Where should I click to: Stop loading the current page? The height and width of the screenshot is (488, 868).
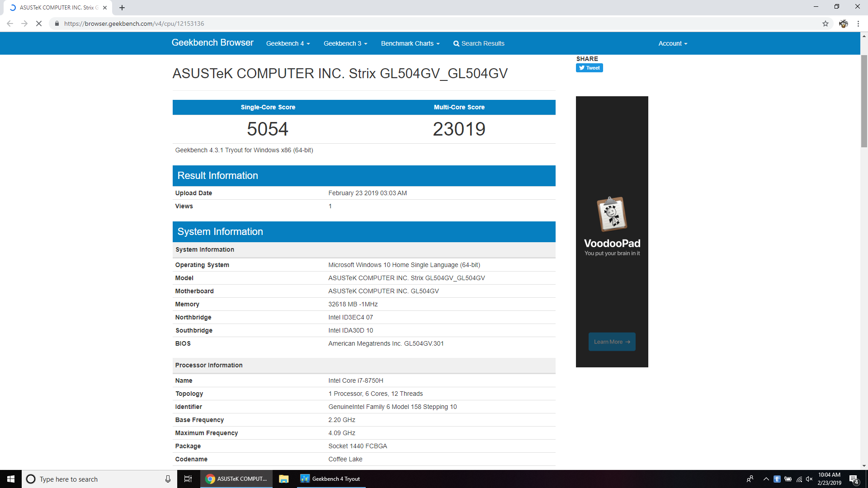coord(39,23)
